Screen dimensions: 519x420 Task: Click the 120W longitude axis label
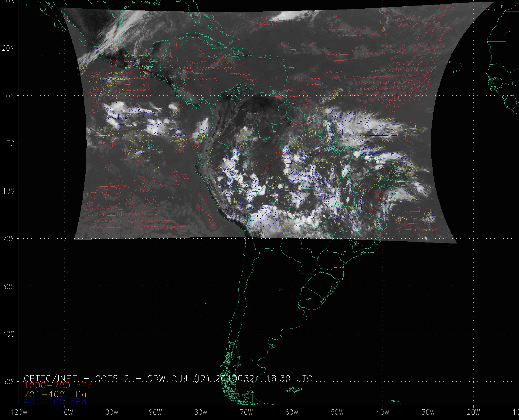pos(19,412)
